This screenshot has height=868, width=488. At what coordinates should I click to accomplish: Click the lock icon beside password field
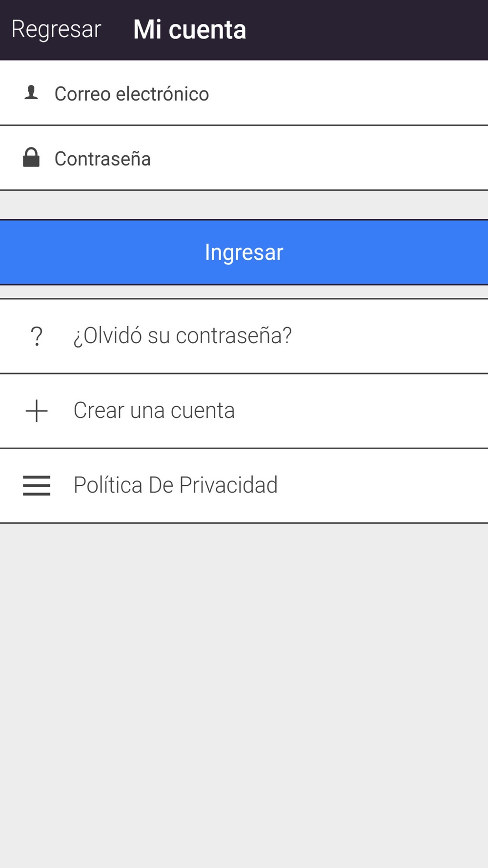pos(31,158)
